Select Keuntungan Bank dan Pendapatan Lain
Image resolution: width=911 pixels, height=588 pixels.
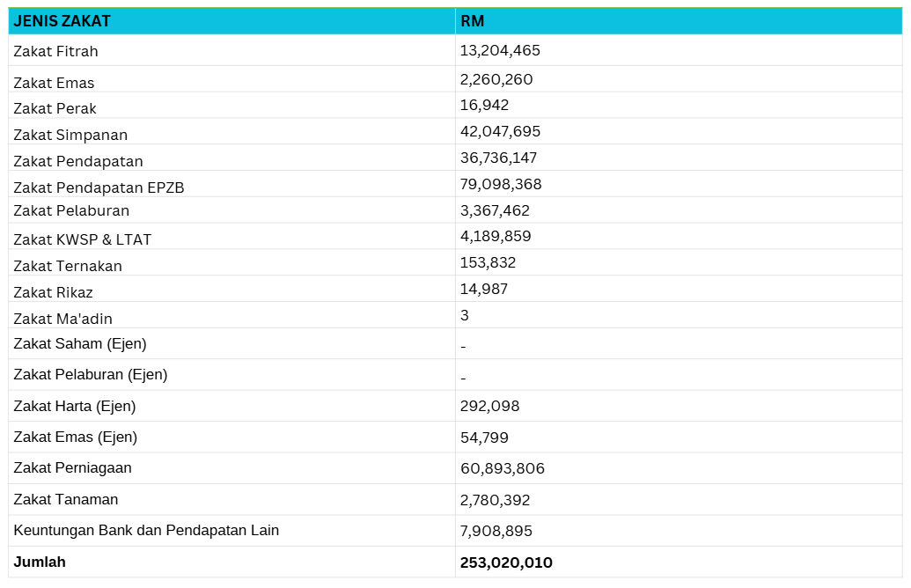(146, 530)
